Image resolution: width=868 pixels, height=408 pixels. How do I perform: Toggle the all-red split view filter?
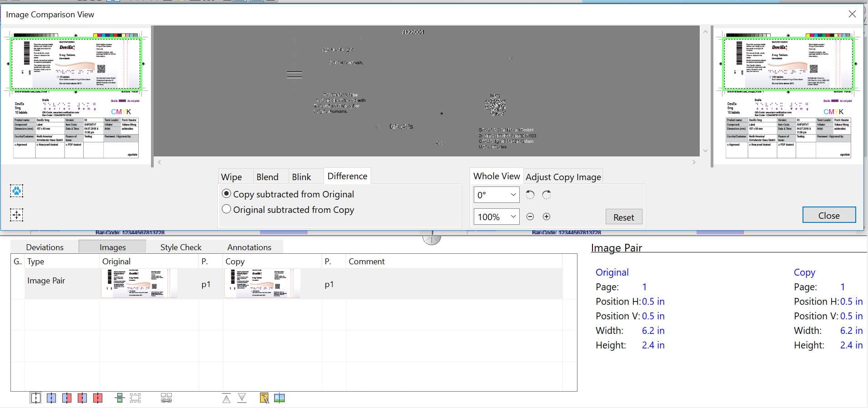98,398
